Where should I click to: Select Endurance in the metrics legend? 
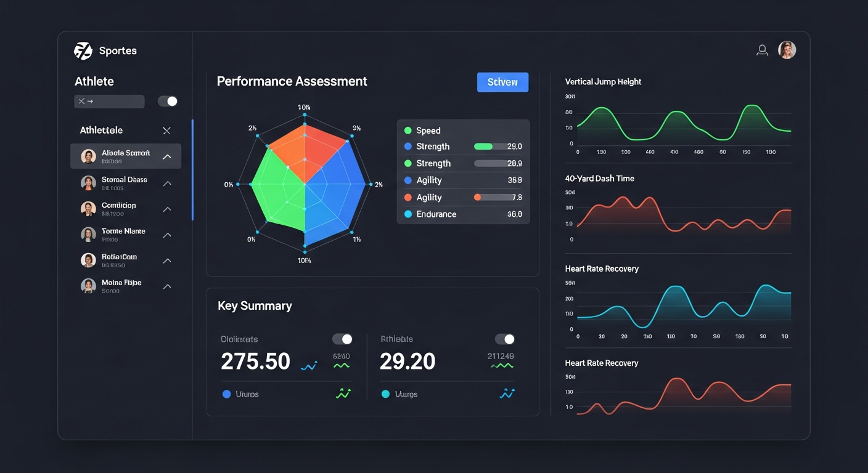pyautogui.click(x=436, y=214)
